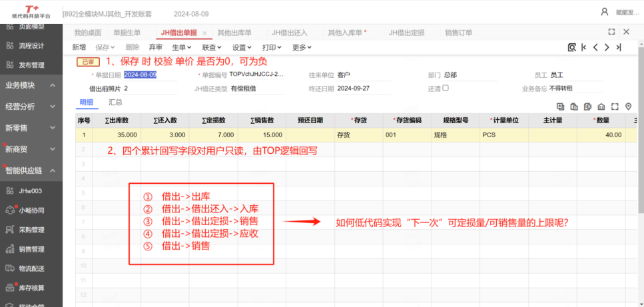
Task: Open the 联查 dropdown menu
Action: point(212,47)
